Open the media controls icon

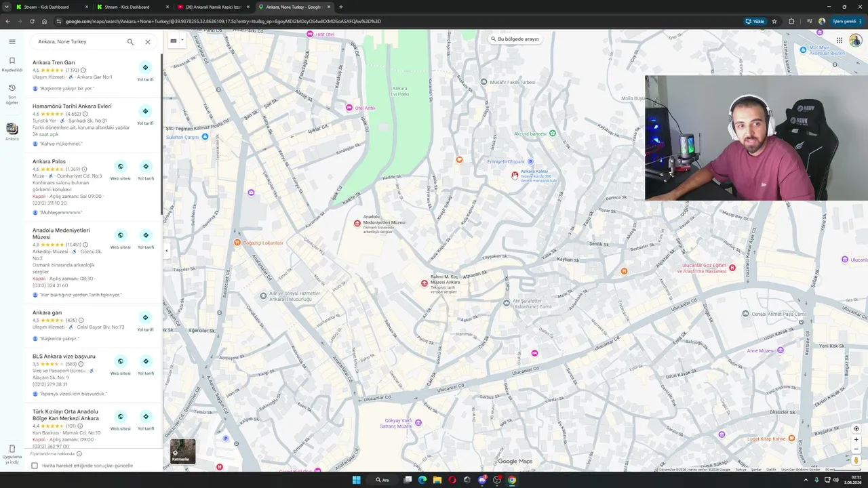pyautogui.click(x=809, y=21)
